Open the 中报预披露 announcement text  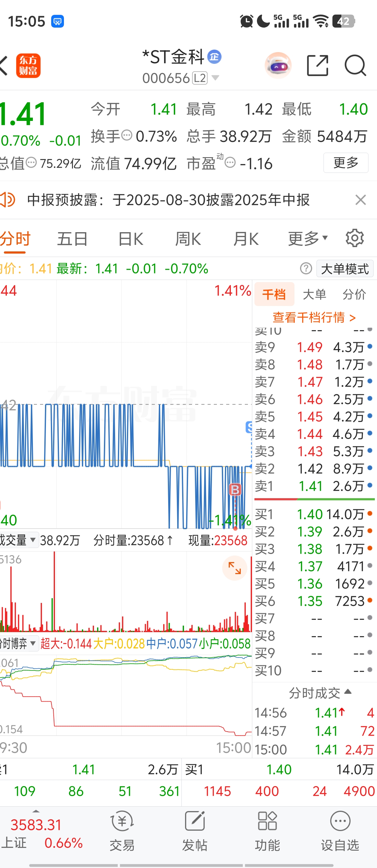[x=168, y=200]
